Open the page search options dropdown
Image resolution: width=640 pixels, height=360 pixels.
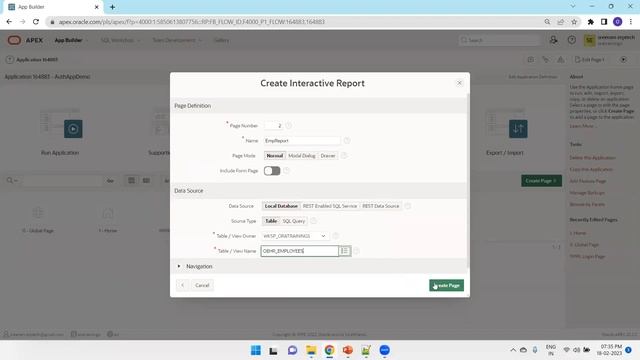pyautogui.click(x=12, y=180)
